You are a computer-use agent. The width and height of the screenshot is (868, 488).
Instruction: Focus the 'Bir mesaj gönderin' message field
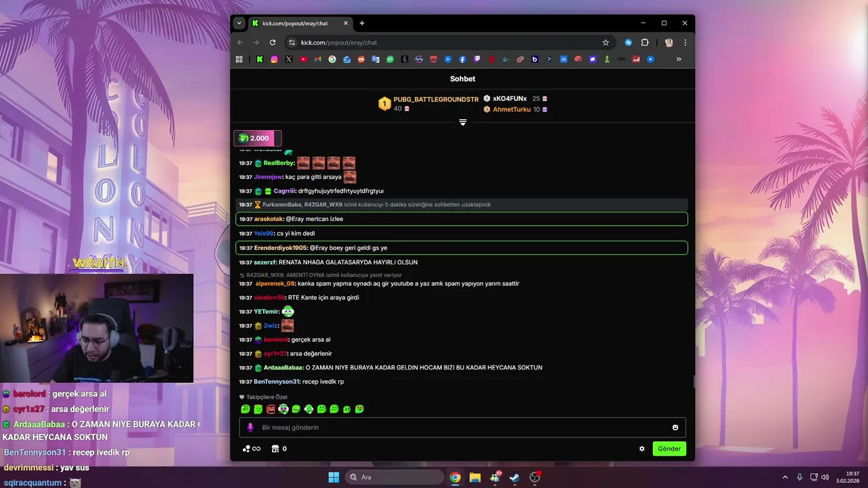[x=462, y=427]
